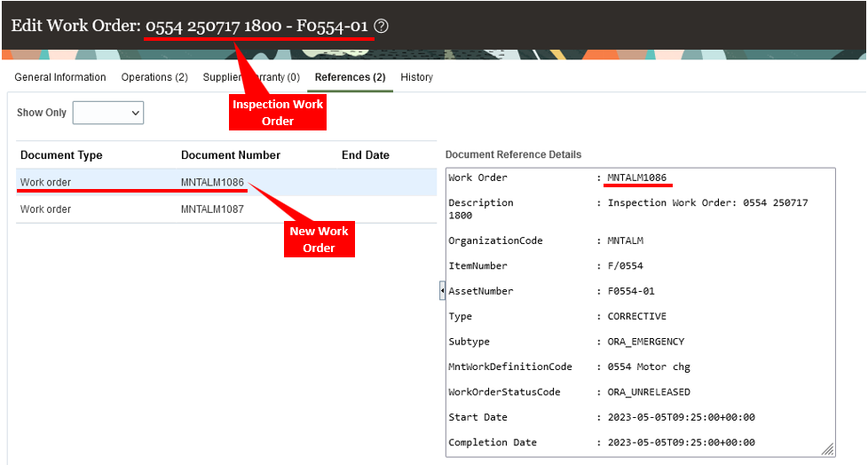Sort by the Document Number column header

[x=230, y=155]
